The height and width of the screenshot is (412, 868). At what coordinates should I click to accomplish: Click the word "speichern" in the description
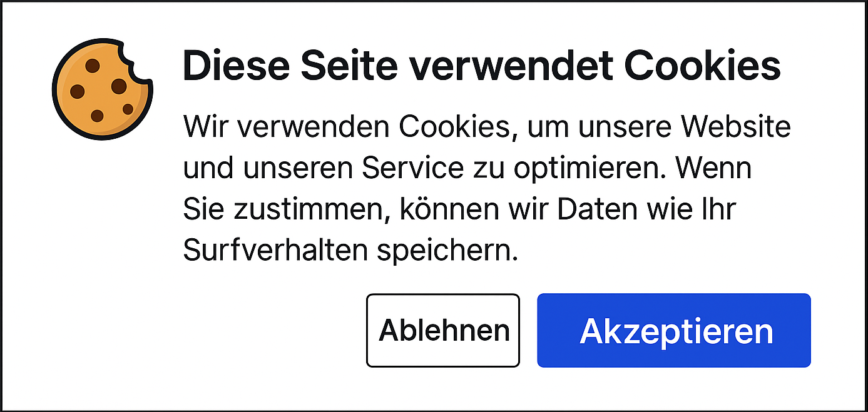(447, 251)
